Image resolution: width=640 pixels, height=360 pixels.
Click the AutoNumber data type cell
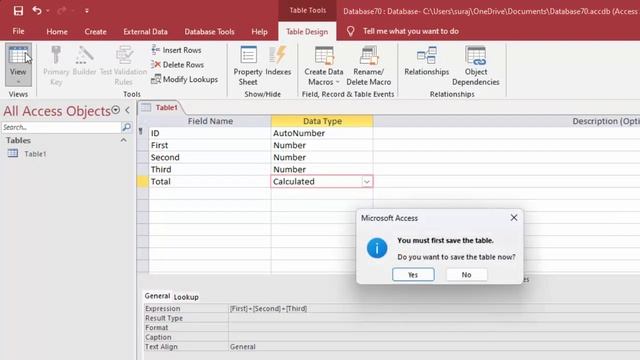click(322, 133)
